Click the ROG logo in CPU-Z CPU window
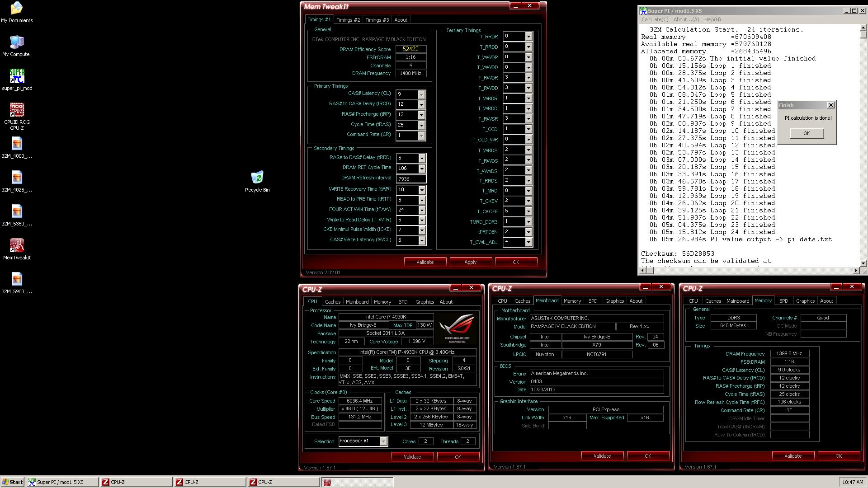Image resolution: width=868 pixels, height=488 pixels. click(x=457, y=328)
